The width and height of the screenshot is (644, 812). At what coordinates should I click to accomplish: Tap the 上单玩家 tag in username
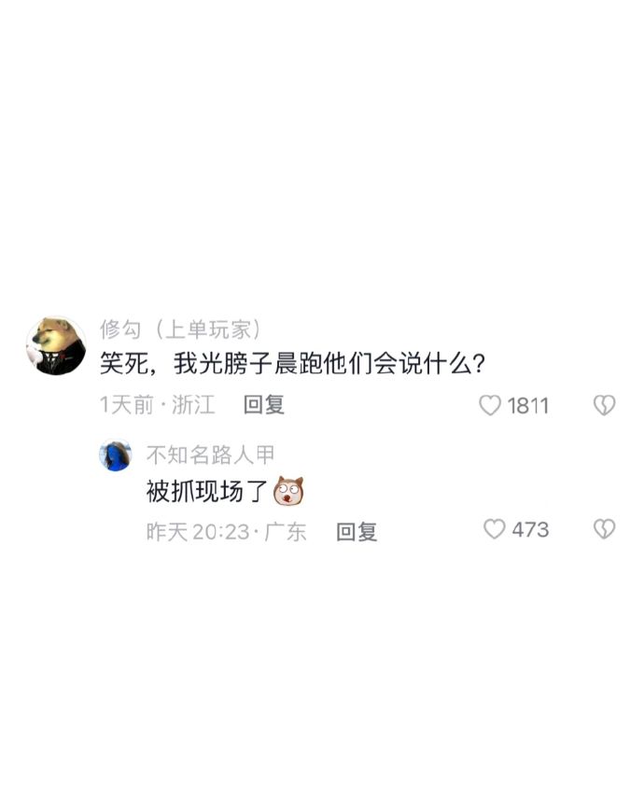[209, 329]
